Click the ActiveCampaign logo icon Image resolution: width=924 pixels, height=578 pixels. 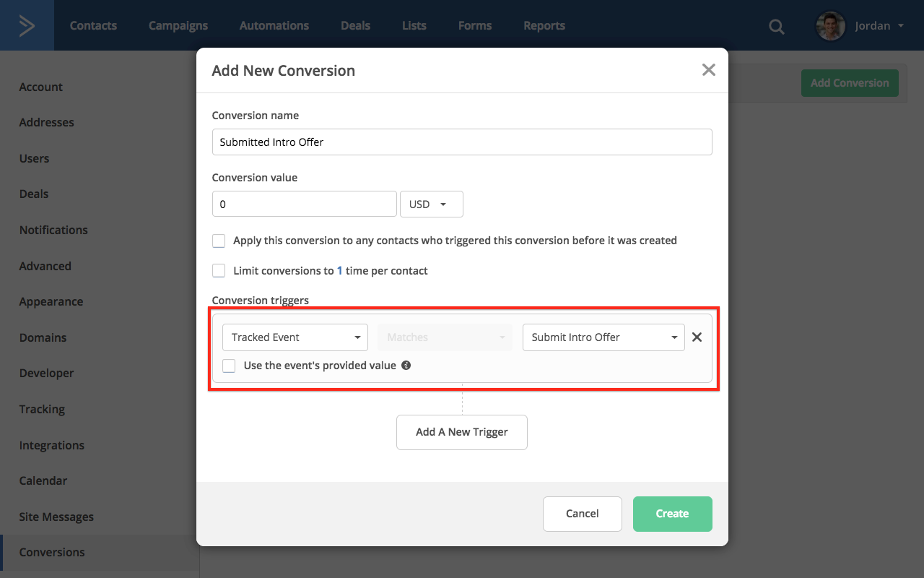coord(27,25)
